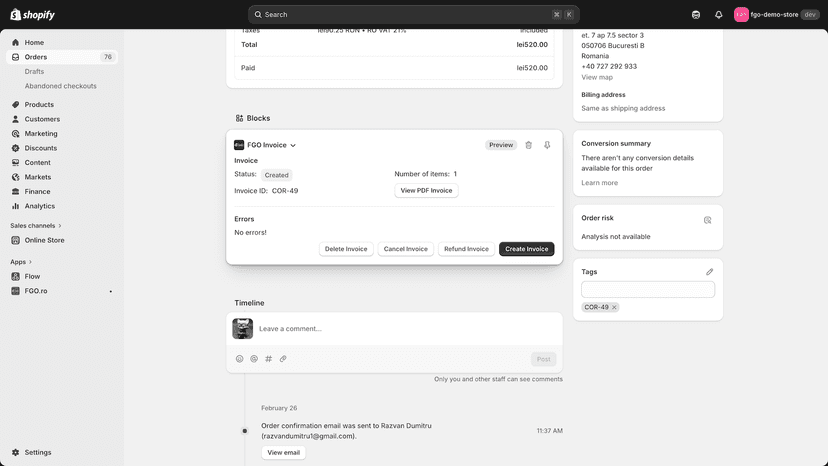
Task: Insert emoji in timeline comment
Action: click(x=240, y=359)
